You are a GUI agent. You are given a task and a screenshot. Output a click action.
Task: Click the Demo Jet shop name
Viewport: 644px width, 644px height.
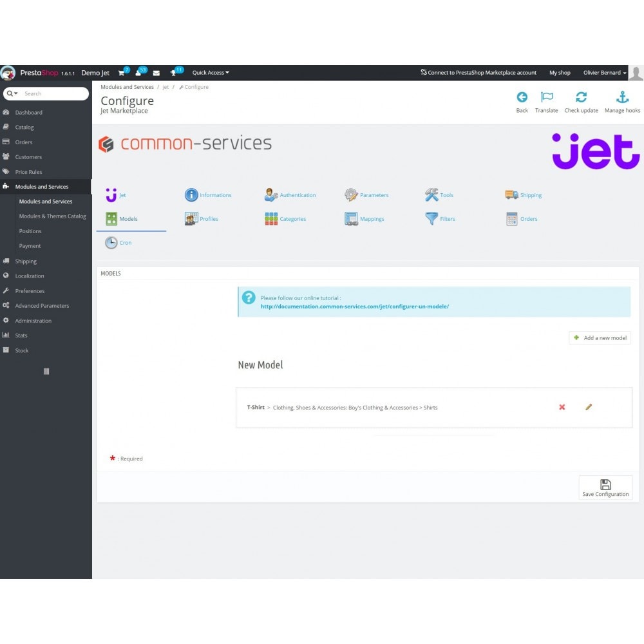coord(95,73)
